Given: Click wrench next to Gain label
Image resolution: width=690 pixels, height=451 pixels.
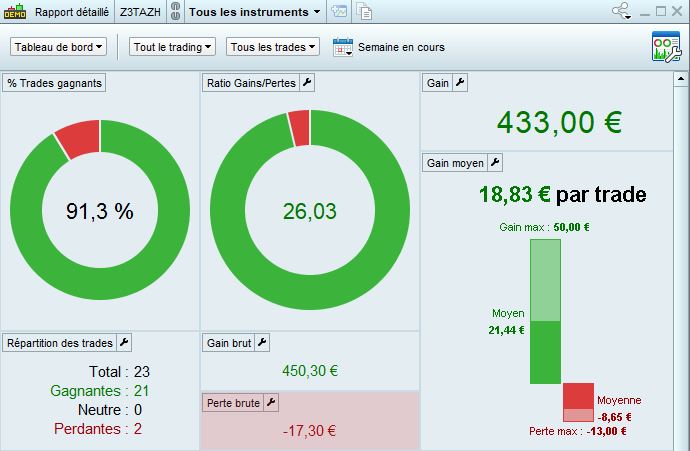Looking at the screenshot, I should point(460,83).
